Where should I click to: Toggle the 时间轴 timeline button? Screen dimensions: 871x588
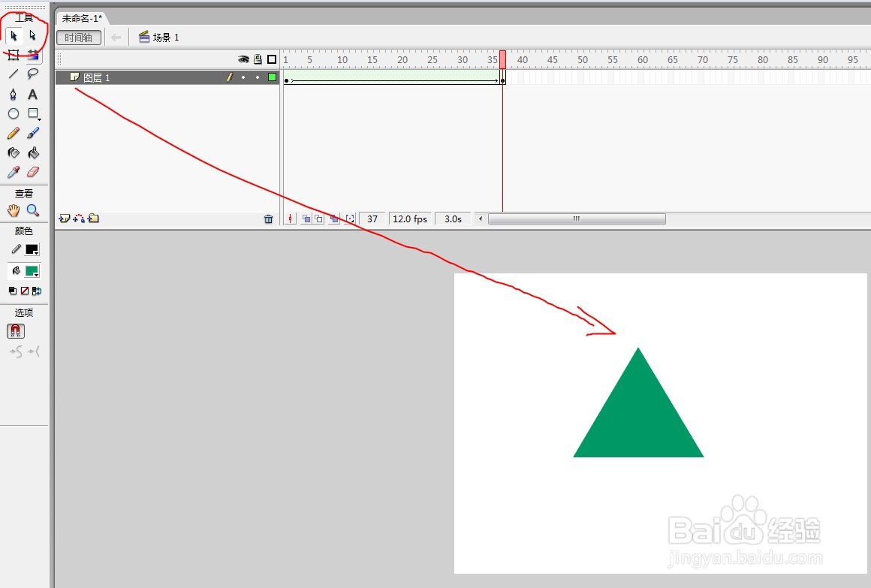pyautogui.click(x=78, y=38)
